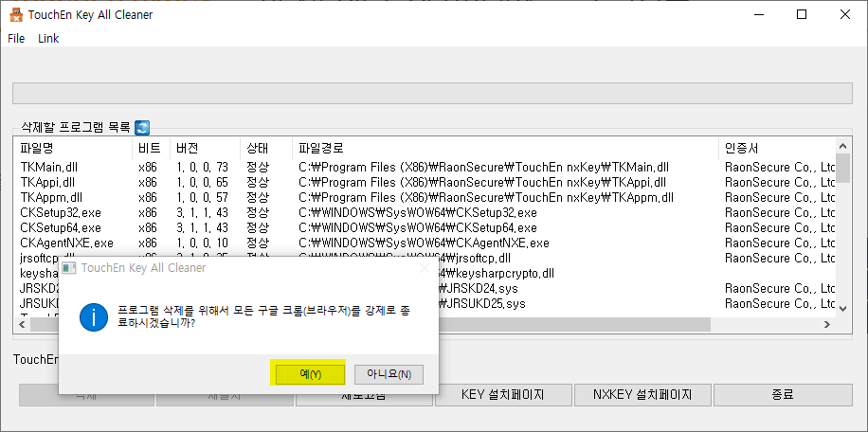Click the dialog message text

[264, 317]
